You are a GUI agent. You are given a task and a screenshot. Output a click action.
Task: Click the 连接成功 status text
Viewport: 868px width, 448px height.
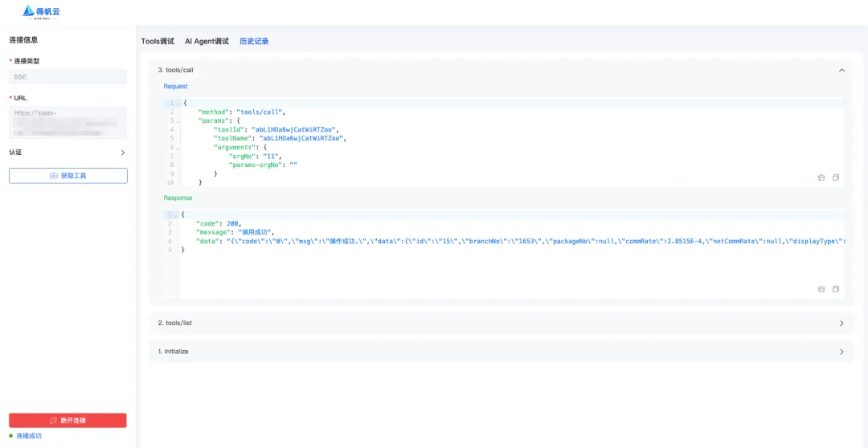(x=29, y=436)
